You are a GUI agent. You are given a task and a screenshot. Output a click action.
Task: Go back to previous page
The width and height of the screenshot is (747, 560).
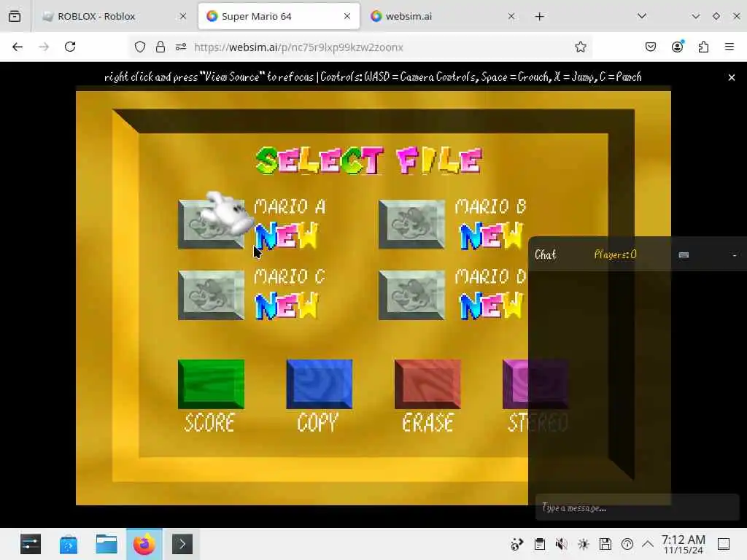pyautogui.click(x=18, y=47)
